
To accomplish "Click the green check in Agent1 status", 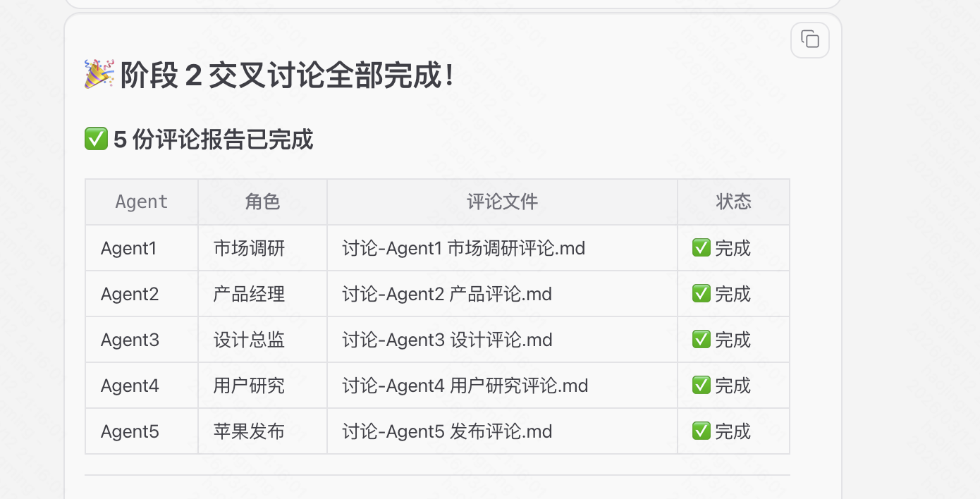I will tap(701, 247).
